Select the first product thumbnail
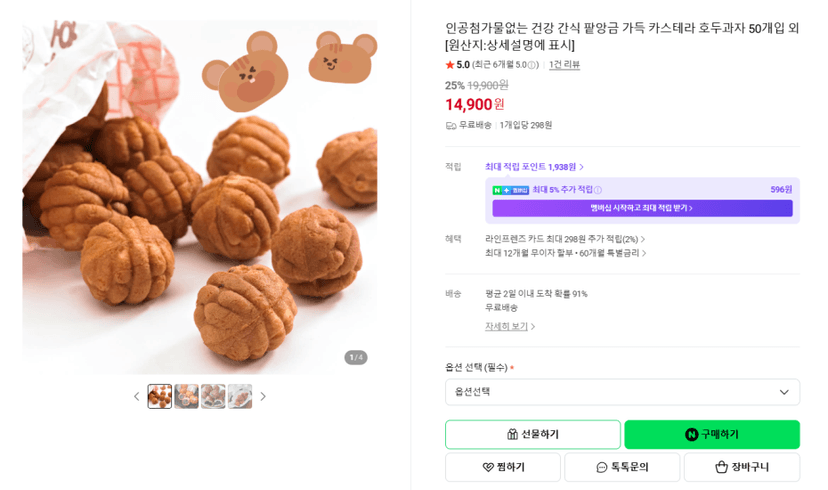Viewport: 828px width, 490px height. pos(159,397)
